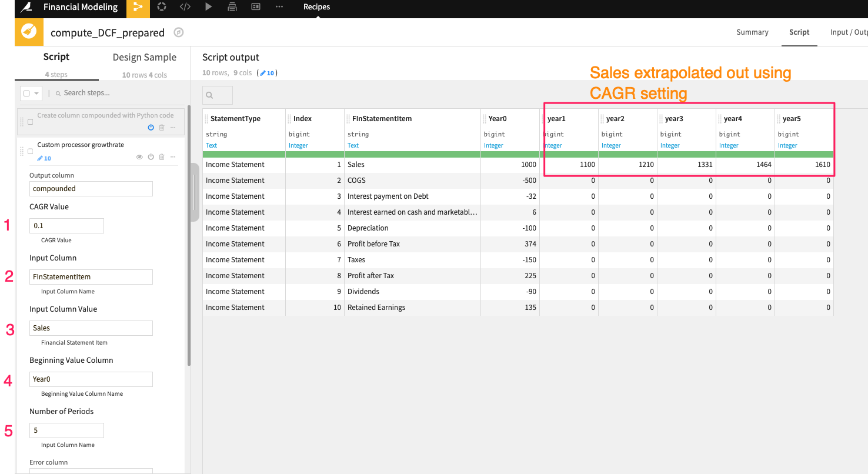Open the top-right Script tab
The width and height of the screenshot is (868, 474).
[x=799, y=32]
